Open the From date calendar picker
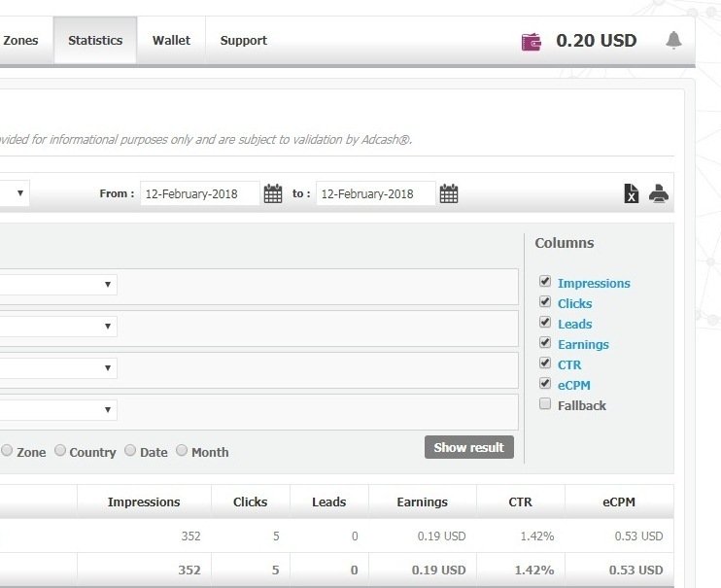Image resolution: width=721 pixels, height=588 pixels. pos(273,193)
